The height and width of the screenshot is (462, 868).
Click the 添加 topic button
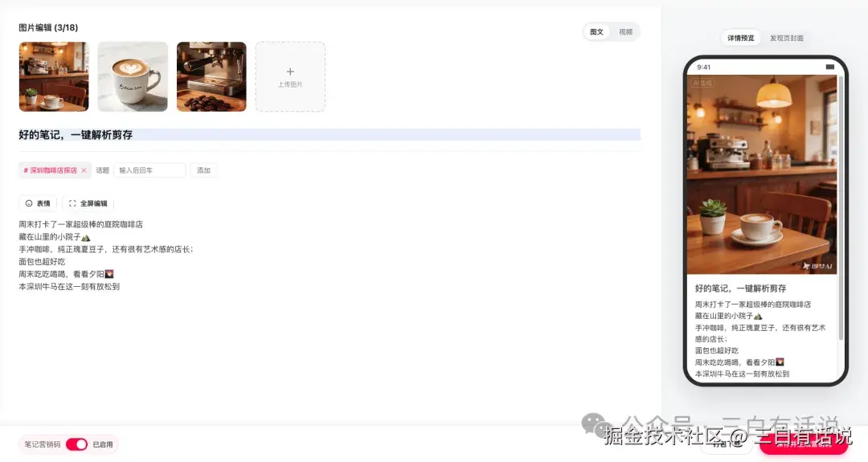tap(203, 170)
